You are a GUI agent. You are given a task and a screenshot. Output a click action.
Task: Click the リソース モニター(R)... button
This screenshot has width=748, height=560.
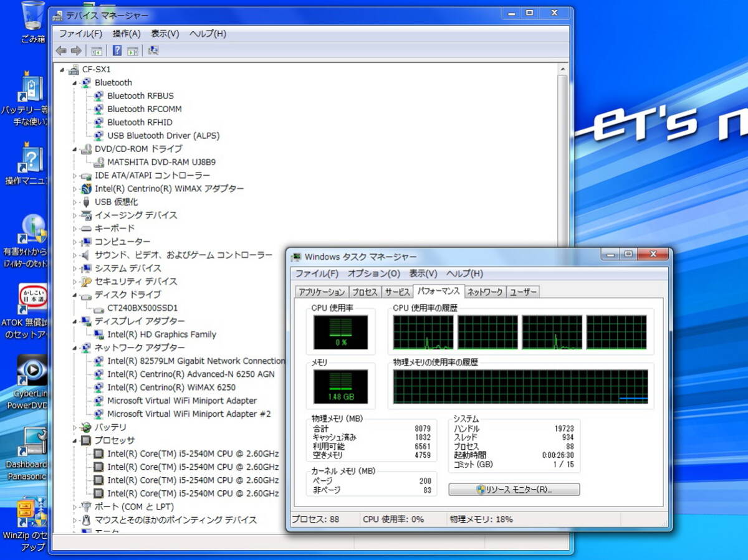[514, 490]
